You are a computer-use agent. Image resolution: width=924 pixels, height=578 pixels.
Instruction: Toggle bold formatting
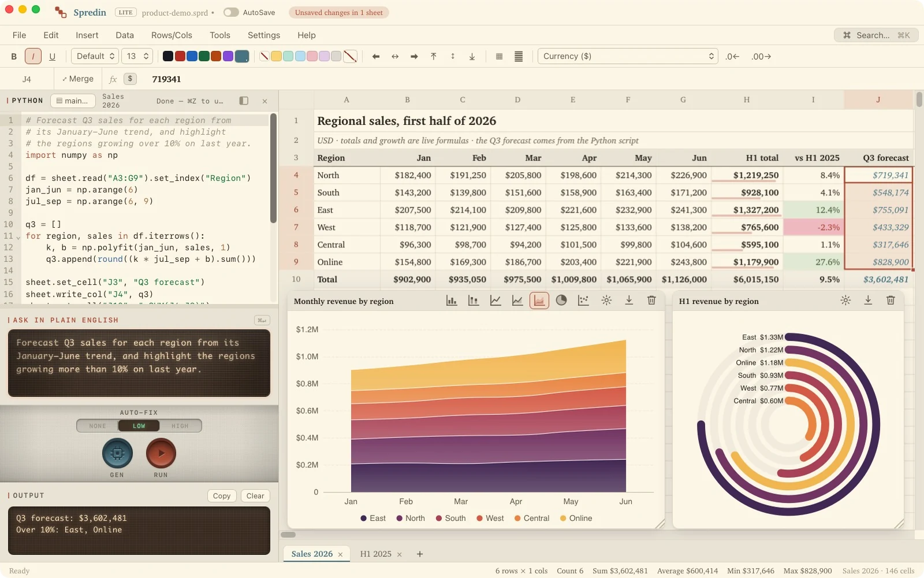click(14, 56)
